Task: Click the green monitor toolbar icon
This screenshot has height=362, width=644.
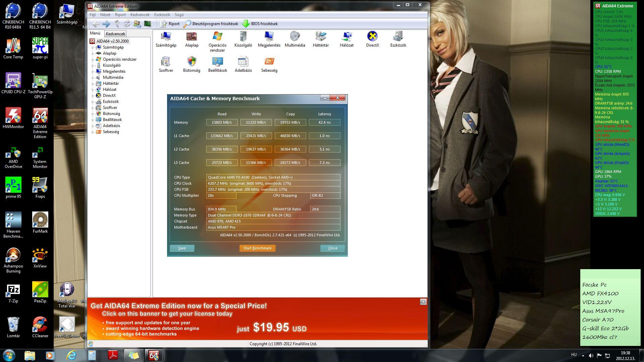Action: coord(147,24)
